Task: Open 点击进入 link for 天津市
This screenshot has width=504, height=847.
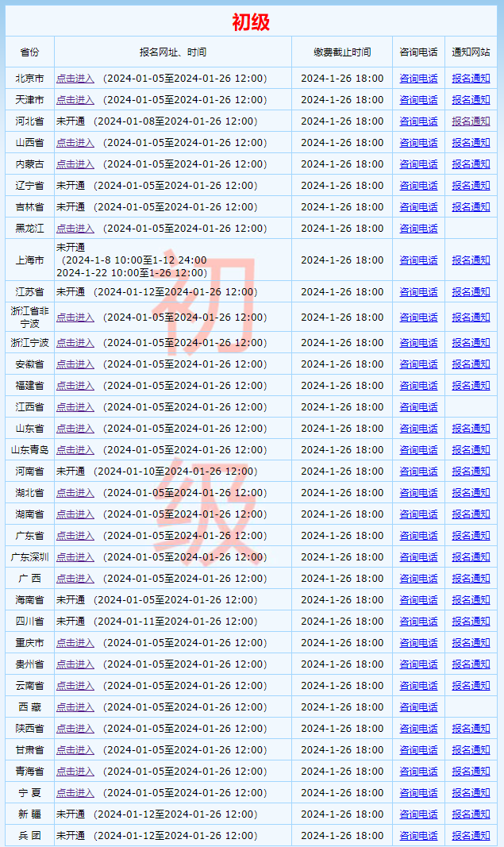Action: [x=75, y=100]
